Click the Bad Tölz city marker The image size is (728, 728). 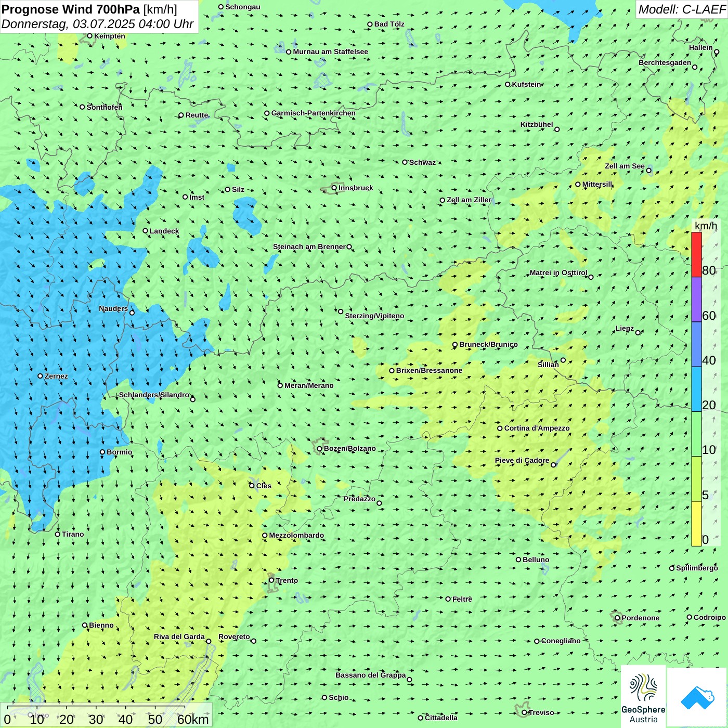370,24
